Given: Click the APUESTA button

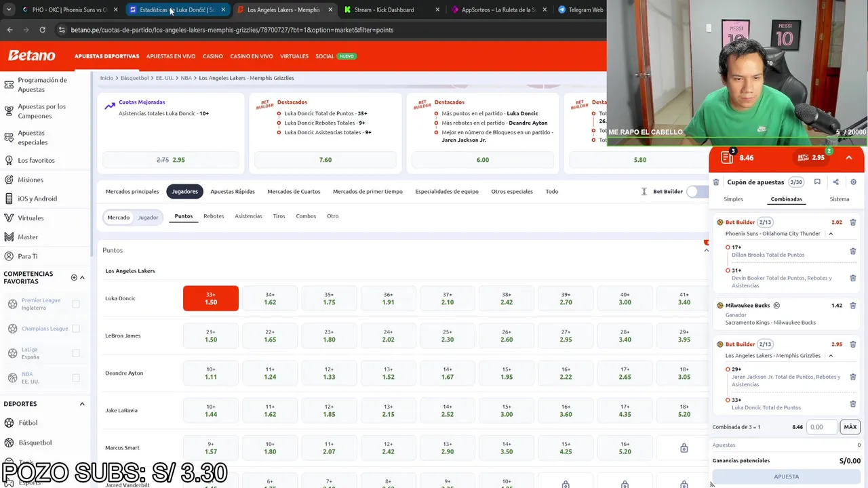Looking at the screenshot, I should [787, 476].
